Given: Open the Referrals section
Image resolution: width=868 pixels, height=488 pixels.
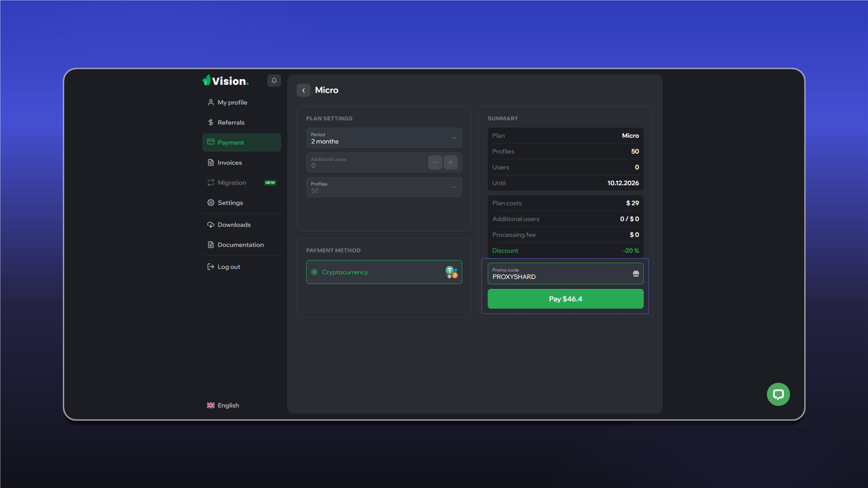Looking at the screenshot, I should click(241, 122).
